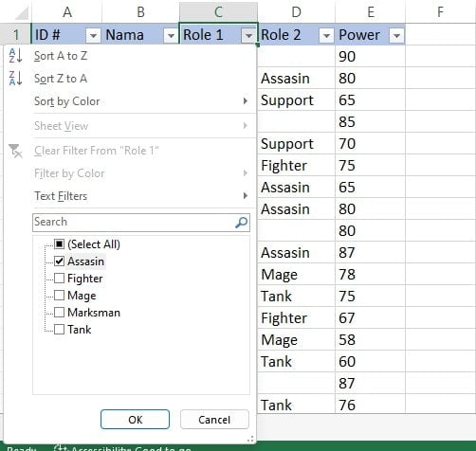
Task: Click the Fighter cell beside Power 75
Action: coord(297,165)
